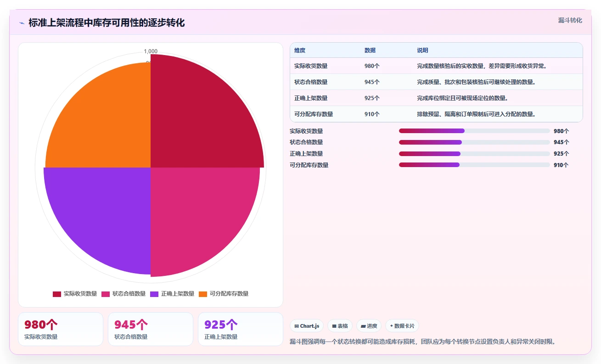Select the 数据卡片 tag

point(402,326)
